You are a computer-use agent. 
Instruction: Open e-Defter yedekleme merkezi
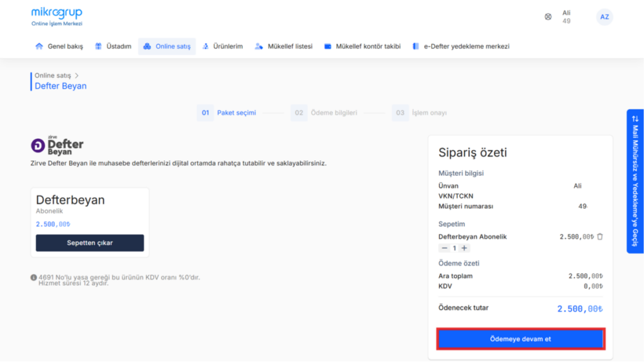click(461, 47)
